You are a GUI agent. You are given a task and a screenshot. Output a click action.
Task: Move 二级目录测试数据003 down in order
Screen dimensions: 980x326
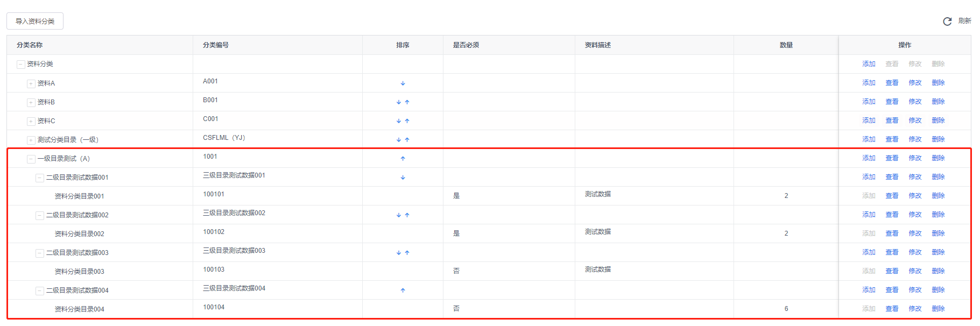click(x=399, y=253)
